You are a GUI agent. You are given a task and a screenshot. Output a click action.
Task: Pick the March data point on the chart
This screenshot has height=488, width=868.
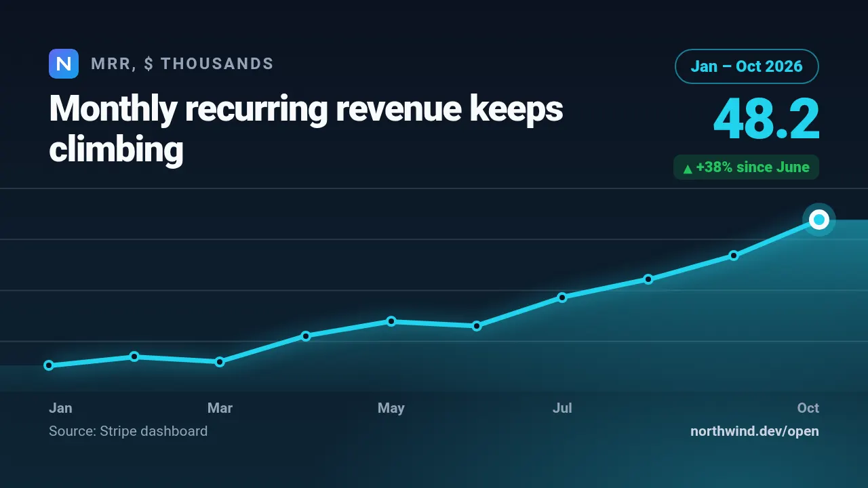pyautogui.click(x=220, y=362)
